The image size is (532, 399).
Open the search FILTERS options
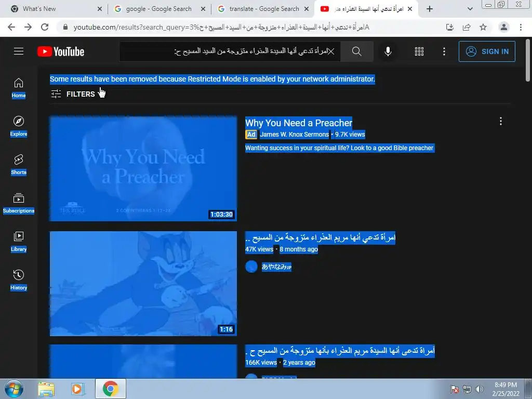(73, 94)
